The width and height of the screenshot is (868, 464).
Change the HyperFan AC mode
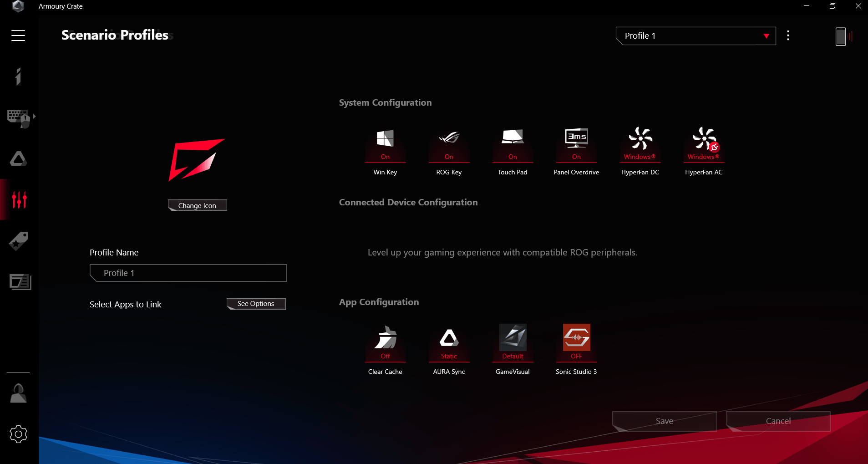point(704,144)
